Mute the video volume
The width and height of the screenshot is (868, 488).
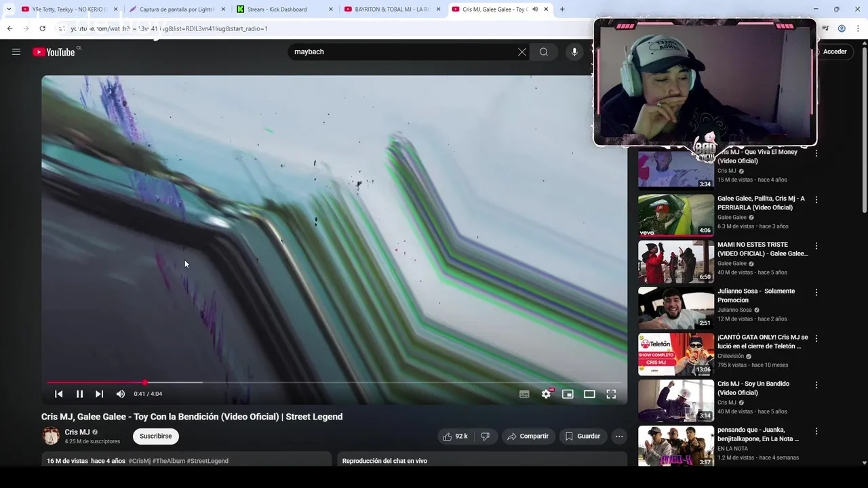click(x=120, y=394)
